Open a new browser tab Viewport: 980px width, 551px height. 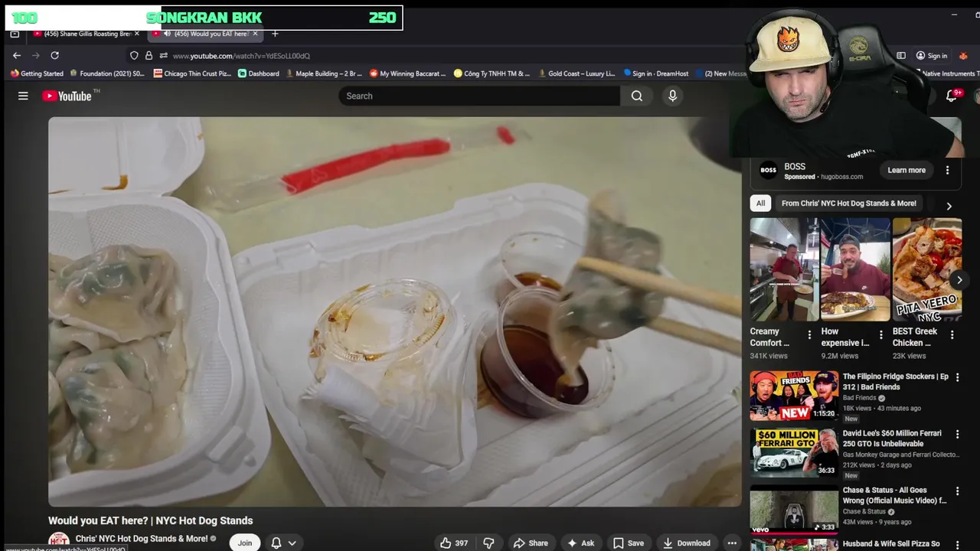(275, 34)
